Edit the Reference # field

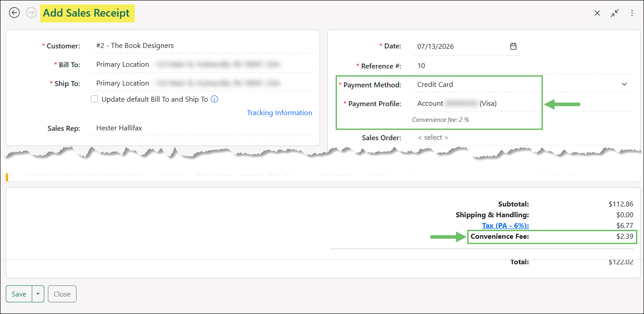tap(522, 66)
